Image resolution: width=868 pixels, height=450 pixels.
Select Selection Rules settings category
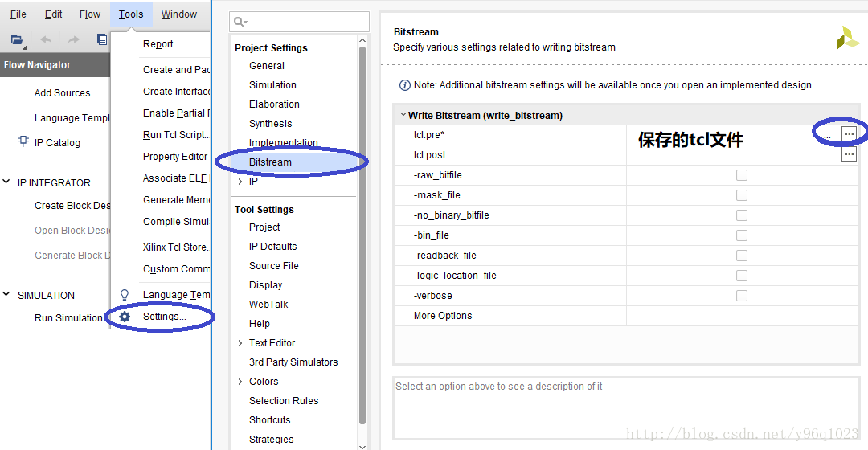[x=284, y=401]
